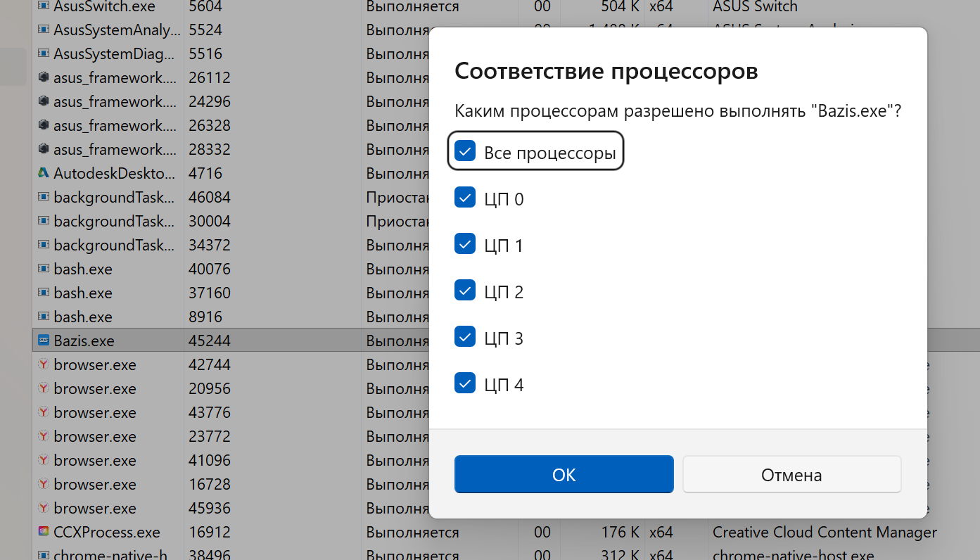The height and width of the screenshot is (560, 980).
Task: Click icon of asus_framework with PID 26112
Action: [43, 77]
